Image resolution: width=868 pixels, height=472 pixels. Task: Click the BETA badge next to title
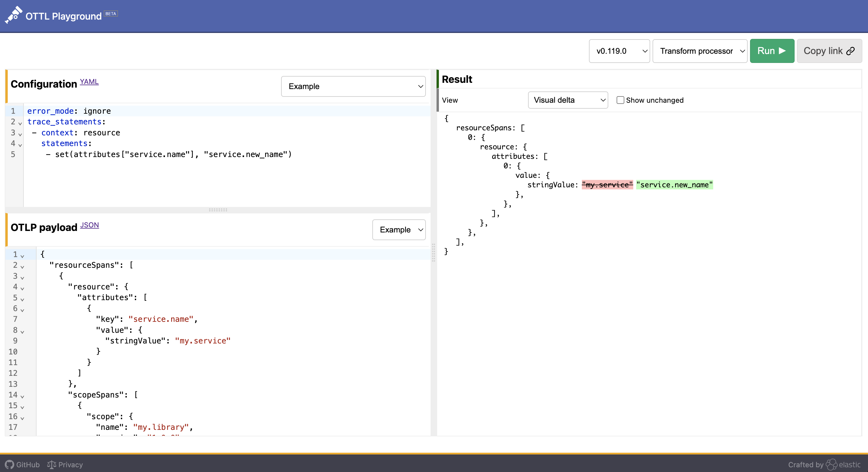pos(111,13)
